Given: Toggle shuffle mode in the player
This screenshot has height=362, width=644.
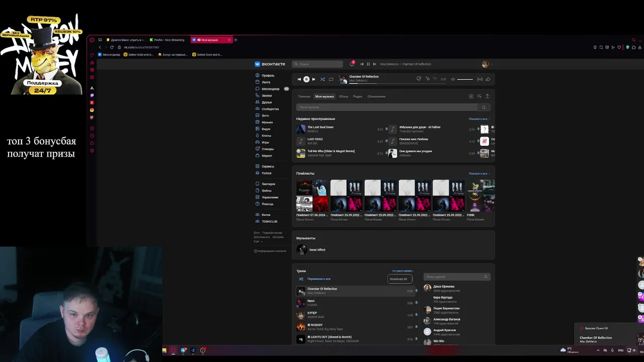Looking at the screenshot, I should [323, 79].
